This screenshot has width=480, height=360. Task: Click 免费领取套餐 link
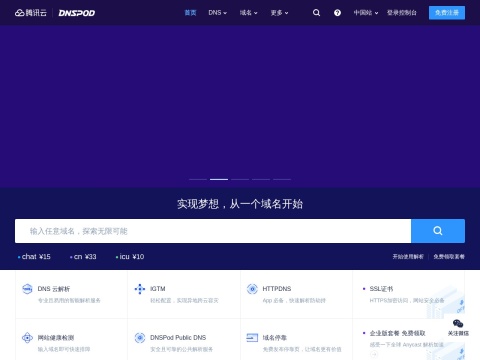449,256
